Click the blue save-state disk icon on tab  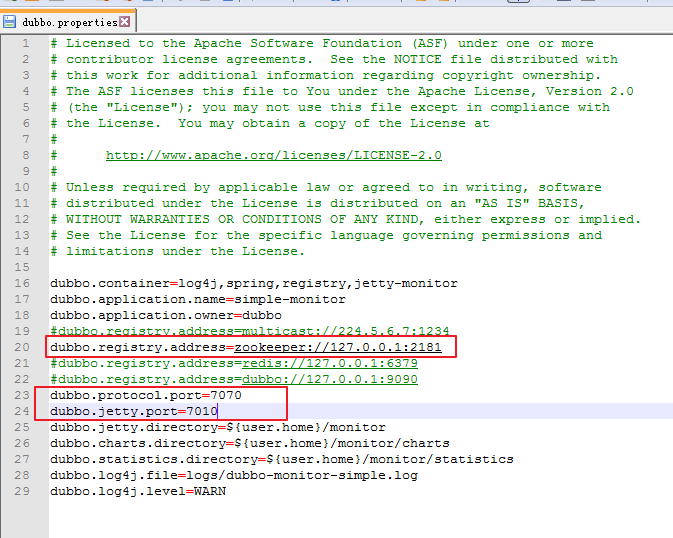pos(9,22)
